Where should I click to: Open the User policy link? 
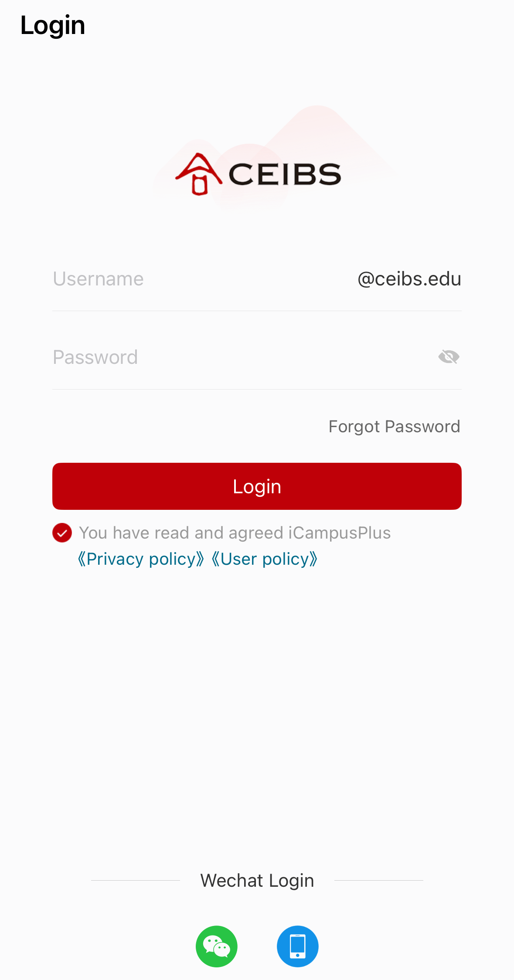pos(264,559)
